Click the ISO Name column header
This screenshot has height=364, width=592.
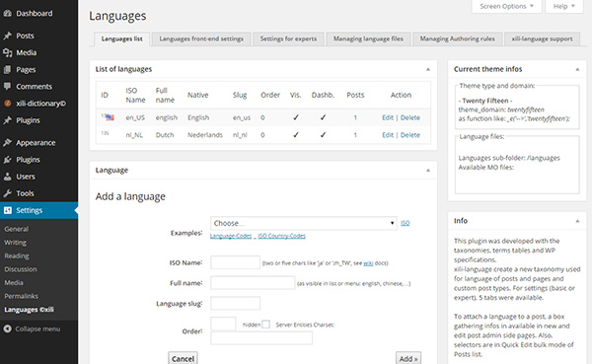click(x=135, y=95)
